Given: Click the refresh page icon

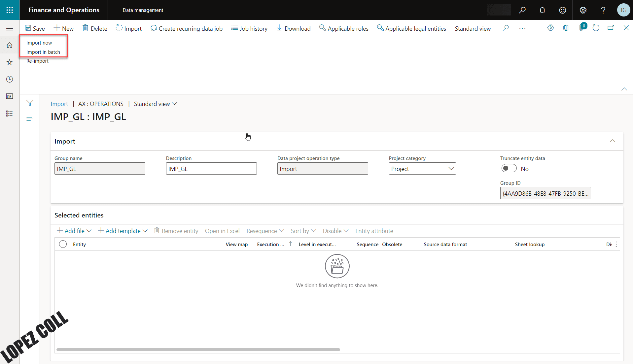Looking at the screenshot, I should 596,28.
